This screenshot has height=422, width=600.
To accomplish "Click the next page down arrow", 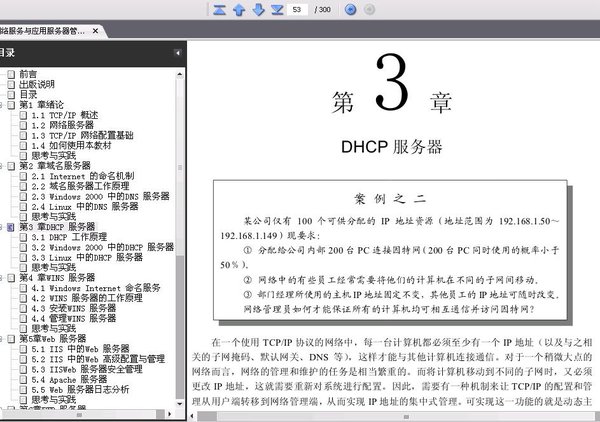I will [259, 10].
